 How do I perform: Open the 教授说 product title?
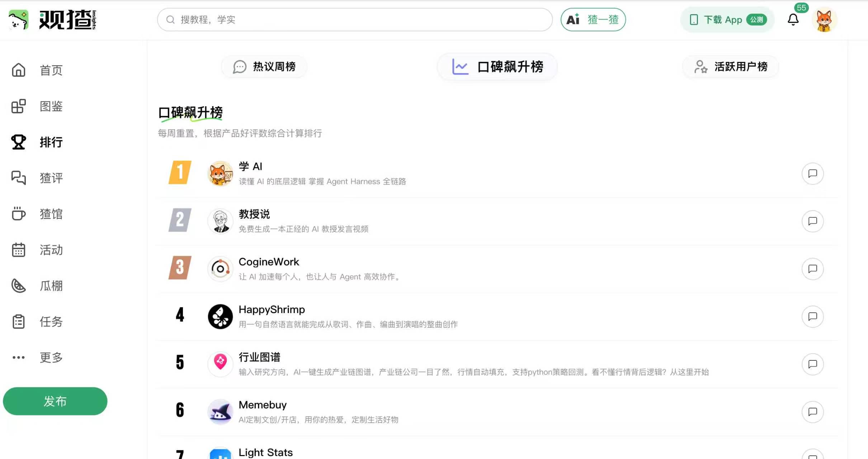254,214
